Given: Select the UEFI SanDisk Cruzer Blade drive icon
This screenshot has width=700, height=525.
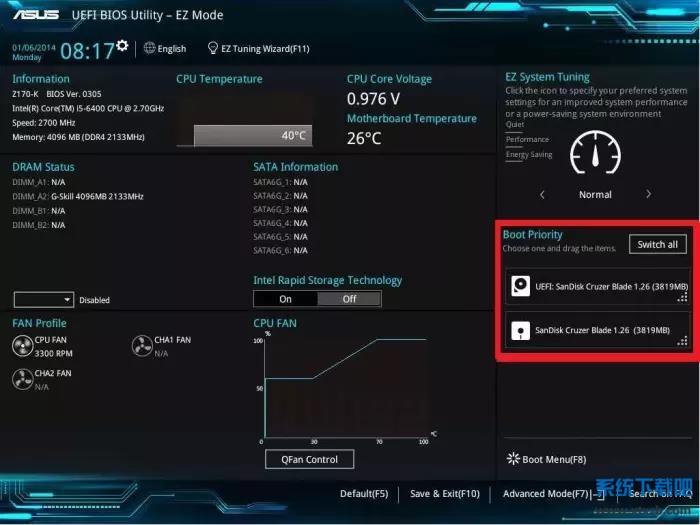Looking at the screenshot, I should click(x=520, y=286).
